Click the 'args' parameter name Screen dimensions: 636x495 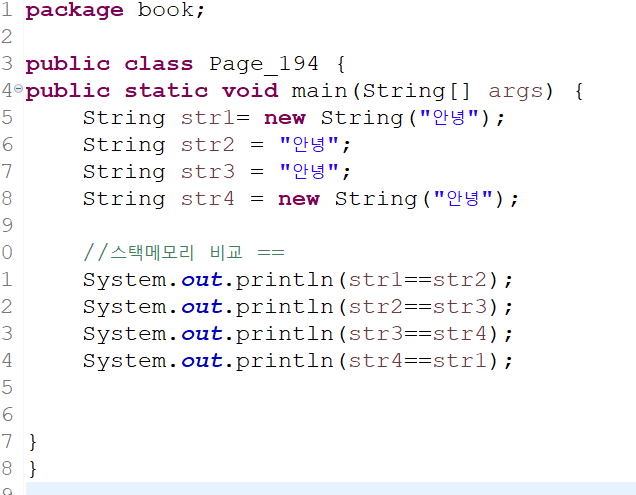(x=516, y=92)
